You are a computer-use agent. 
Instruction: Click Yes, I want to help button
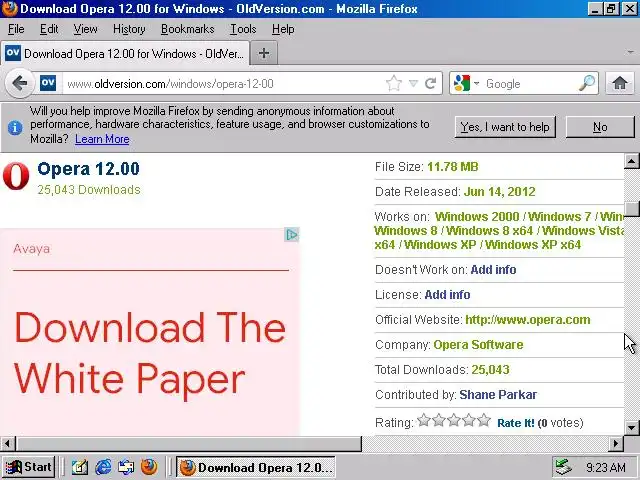pyautogui.click(x=505, y=127)
